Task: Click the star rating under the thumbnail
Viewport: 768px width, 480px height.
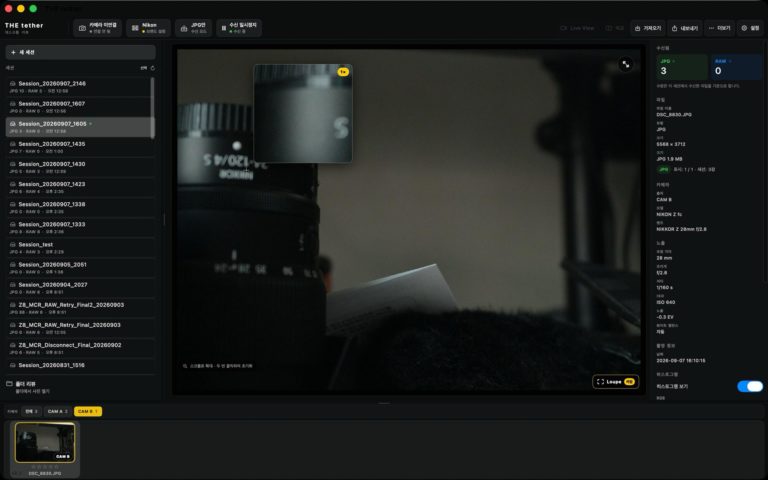Action: (45, 467)
